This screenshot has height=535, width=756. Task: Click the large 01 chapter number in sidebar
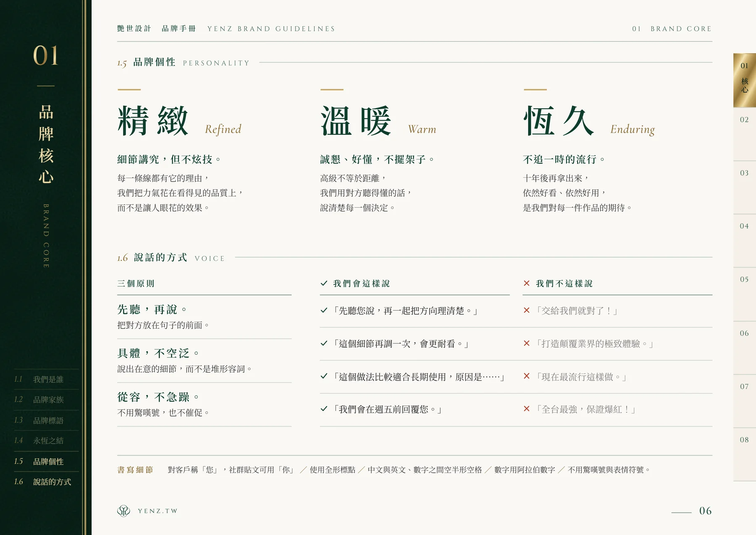click(45, 55)
